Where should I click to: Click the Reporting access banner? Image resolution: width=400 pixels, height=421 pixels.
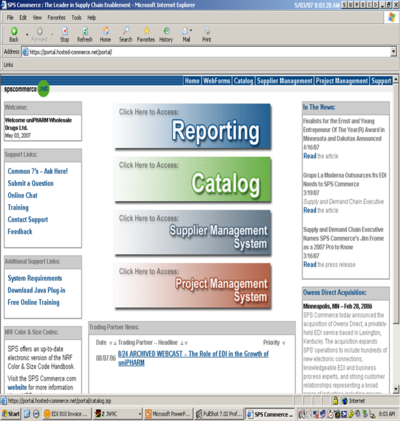[192, 127]
